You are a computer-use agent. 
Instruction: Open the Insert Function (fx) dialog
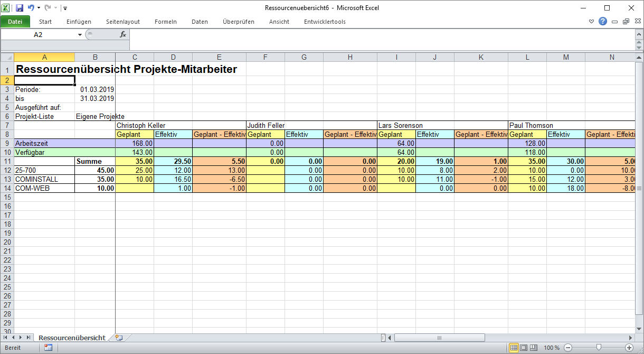click(124, 34)
